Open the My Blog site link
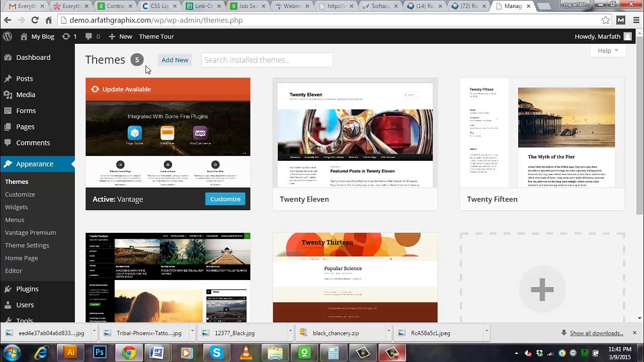This screenshot has height=362, width=644. [37, 36]
